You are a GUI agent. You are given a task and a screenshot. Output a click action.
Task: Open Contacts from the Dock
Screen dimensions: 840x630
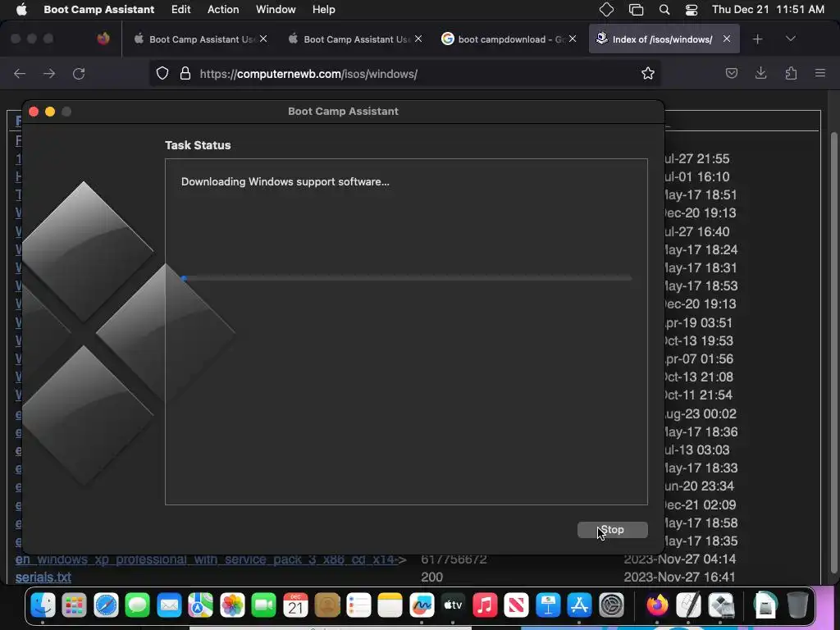click(x=327, y=606)
